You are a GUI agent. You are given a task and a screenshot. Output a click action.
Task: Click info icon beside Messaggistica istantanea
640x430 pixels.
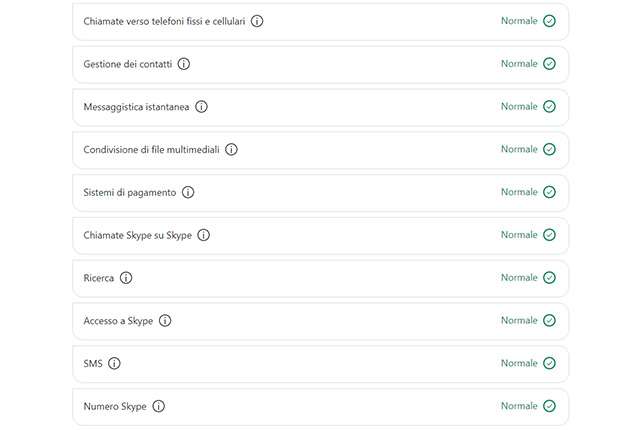coord(201,107)
